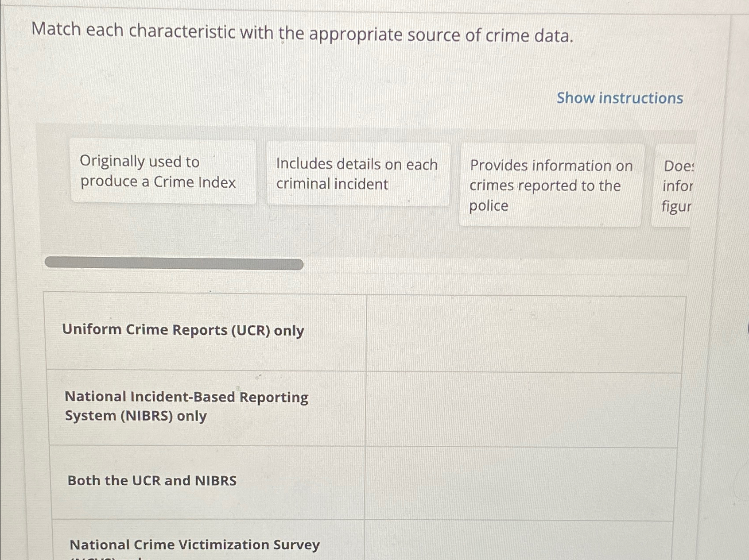Click the Show instructions link
The height and width of the screenshot is (560, 749).
(x=619, y=98)
